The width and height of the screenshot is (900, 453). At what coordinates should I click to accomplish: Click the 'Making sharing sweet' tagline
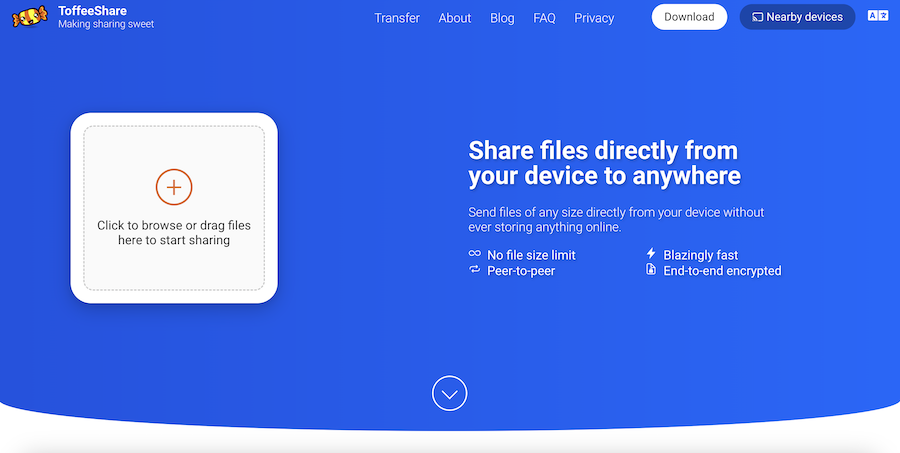(106, 24)
